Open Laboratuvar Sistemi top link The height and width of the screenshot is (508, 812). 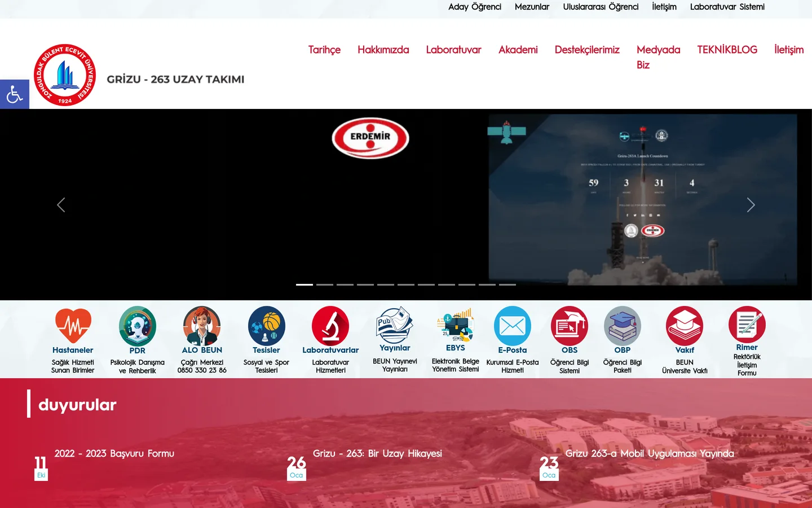727,7
